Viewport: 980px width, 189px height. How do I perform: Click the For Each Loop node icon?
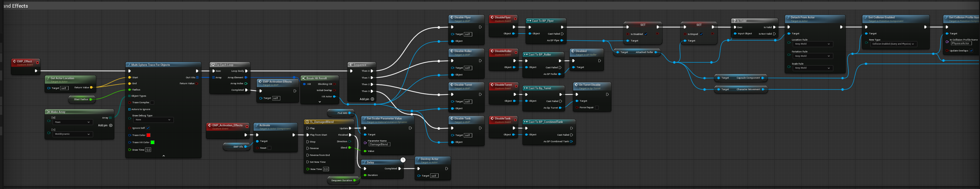coord(213,65)
